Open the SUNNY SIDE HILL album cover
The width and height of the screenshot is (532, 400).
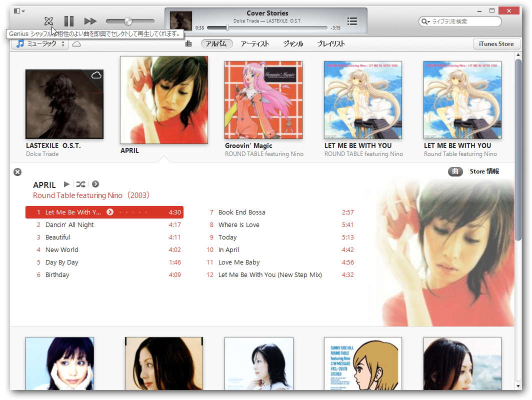point(362,363)
